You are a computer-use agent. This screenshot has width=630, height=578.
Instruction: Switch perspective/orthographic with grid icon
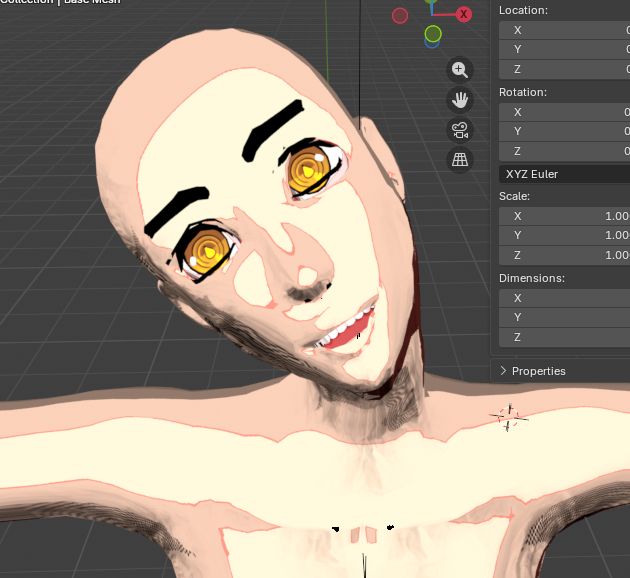click(x=460, y=160)
